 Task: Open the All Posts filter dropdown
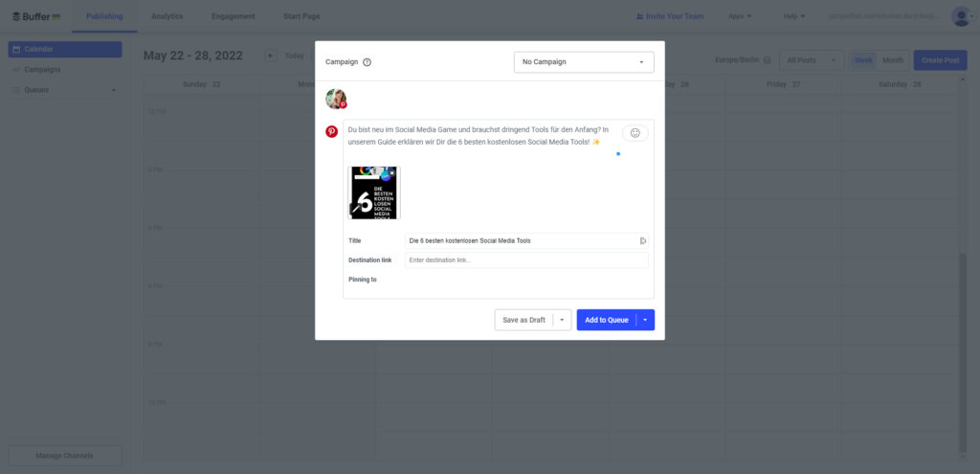[812, 60]
